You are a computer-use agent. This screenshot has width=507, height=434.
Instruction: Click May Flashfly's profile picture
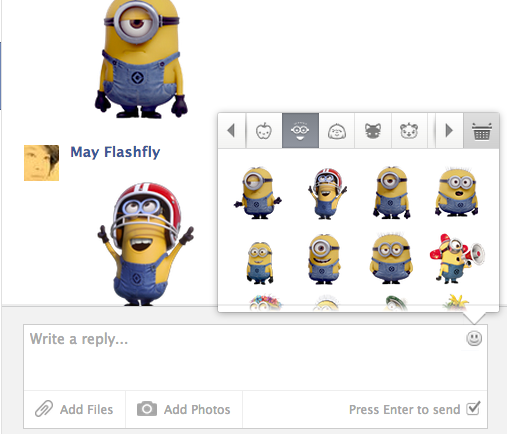click(x=41, y=163)
